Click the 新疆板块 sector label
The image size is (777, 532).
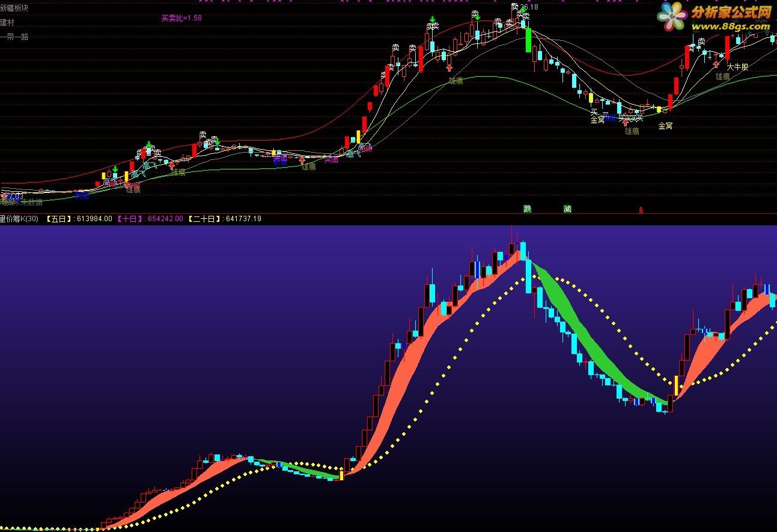[14, 8]
